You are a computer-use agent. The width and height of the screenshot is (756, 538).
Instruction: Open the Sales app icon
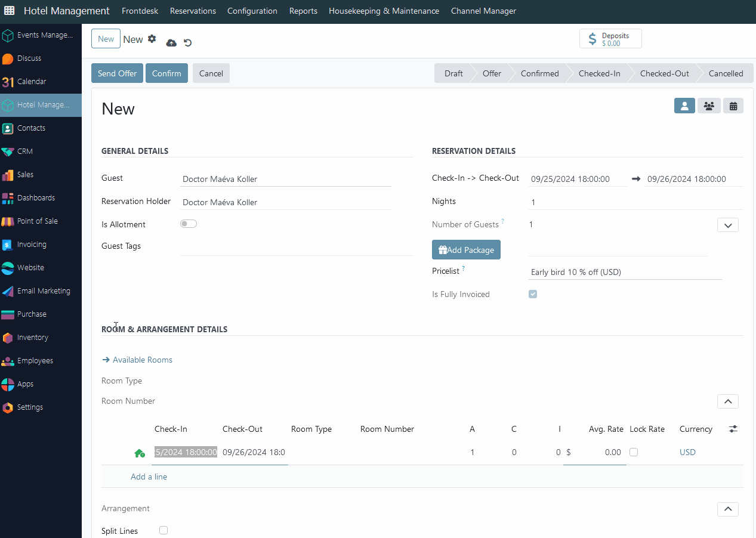point(8,175)
